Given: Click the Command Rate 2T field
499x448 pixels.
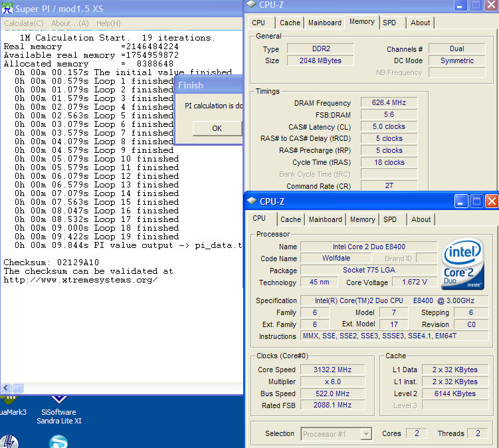Looking at the screenshot, I should (x=389, y=185).
